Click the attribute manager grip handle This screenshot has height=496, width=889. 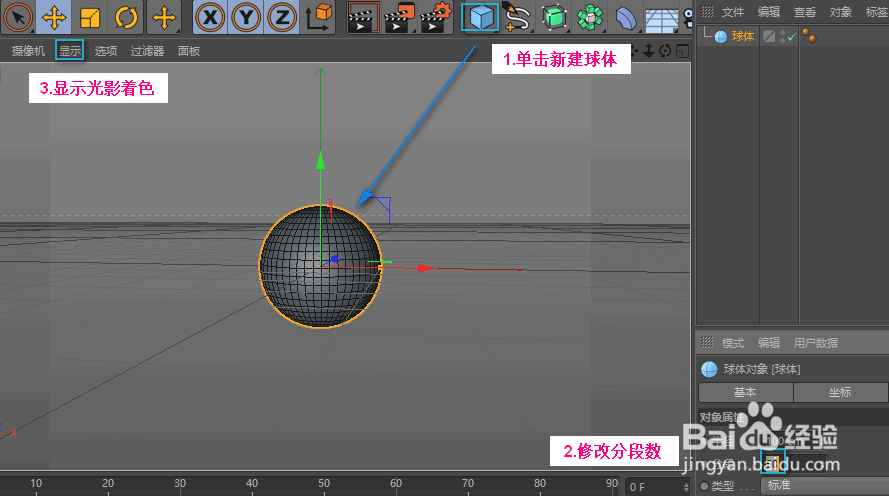click(707, 342)
